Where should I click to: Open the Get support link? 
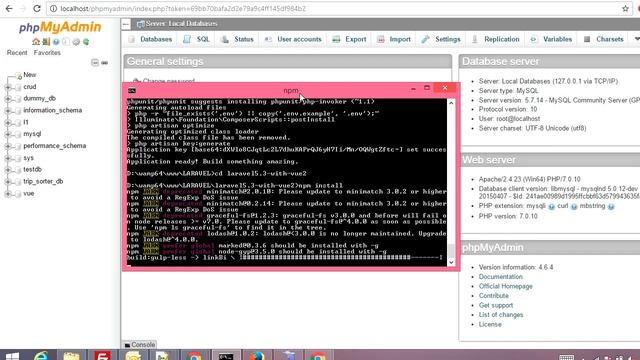point(496,305)
